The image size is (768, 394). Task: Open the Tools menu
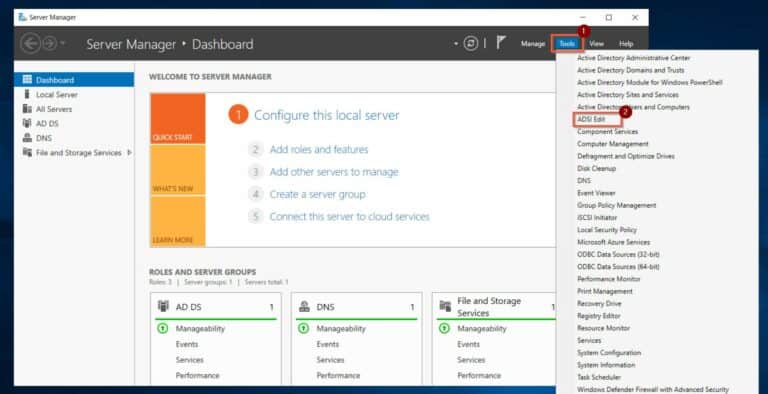click(x=567, y=44)
